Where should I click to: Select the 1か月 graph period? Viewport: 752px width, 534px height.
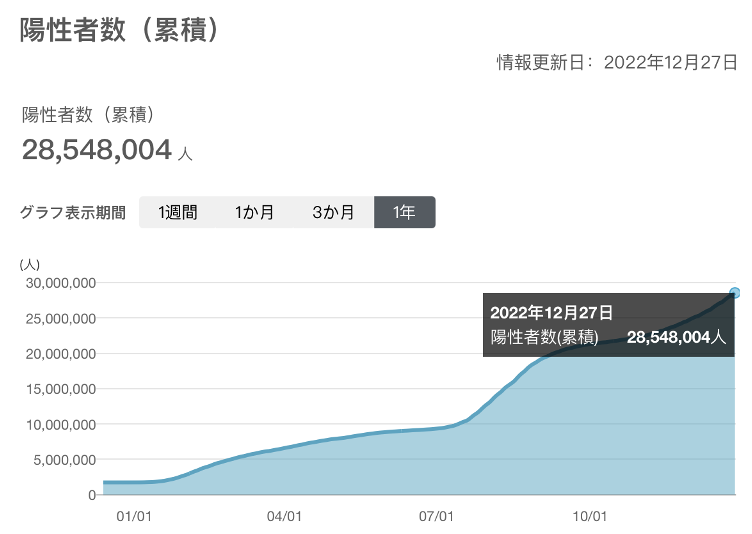point(254,212)
